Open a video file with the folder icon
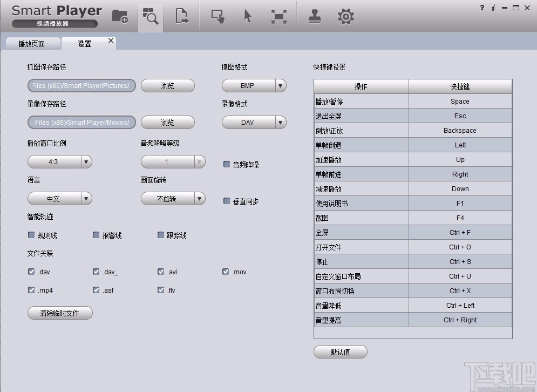The image size is (537, 392). [x=120, y=16]
